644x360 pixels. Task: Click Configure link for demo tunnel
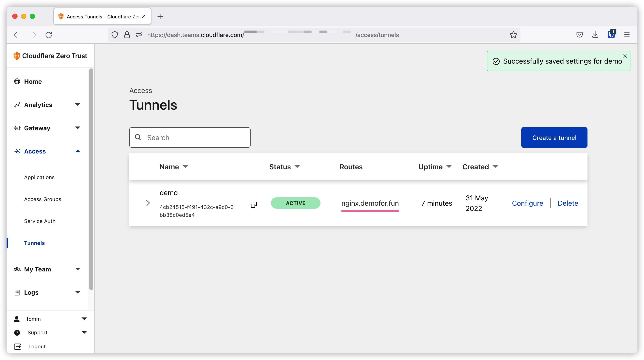coord(527,203)
